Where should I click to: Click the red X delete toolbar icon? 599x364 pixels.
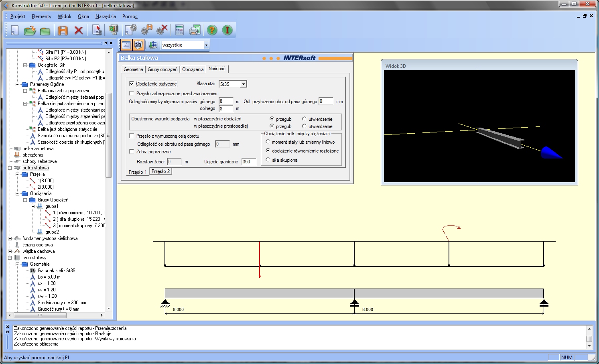[x=79, y=31]
